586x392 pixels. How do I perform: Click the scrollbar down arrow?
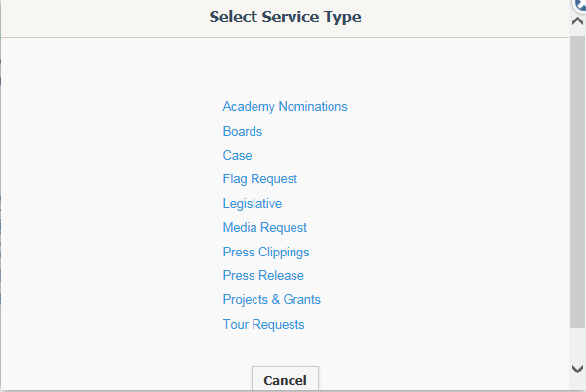[578, 370]
